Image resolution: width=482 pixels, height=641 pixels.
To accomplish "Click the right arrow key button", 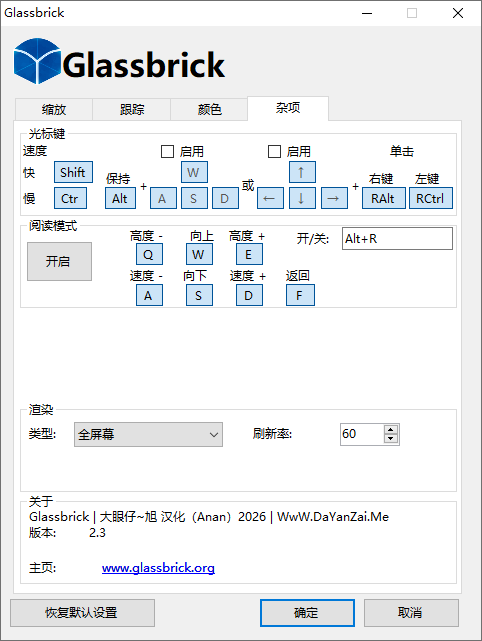I will tap(334, 198).
